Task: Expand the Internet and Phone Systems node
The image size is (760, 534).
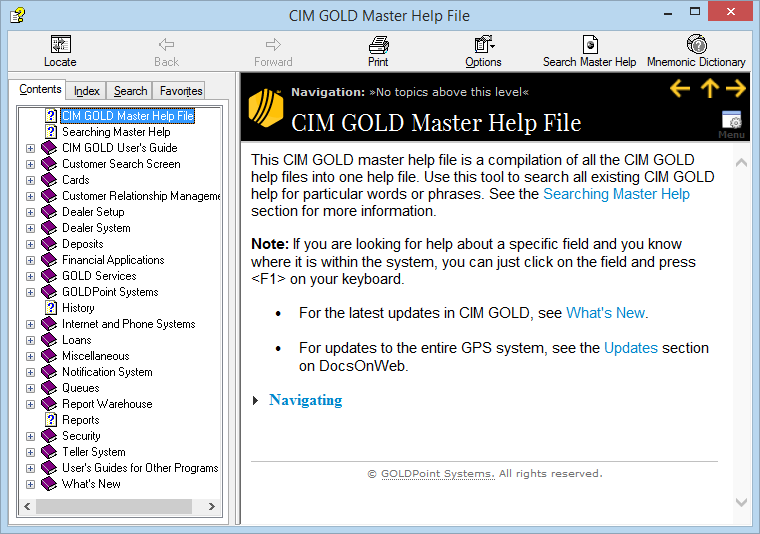Action: (31, 324)
